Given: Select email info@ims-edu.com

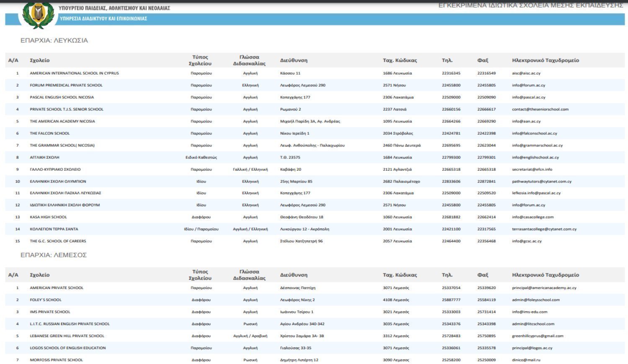Looking at the screenshot, I should 530,312.
